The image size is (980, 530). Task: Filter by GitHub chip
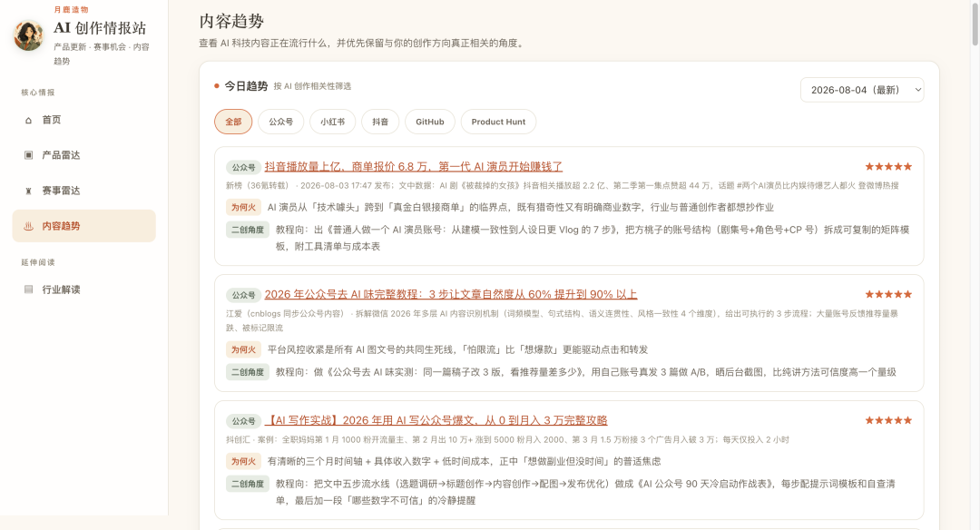[430, 122]
